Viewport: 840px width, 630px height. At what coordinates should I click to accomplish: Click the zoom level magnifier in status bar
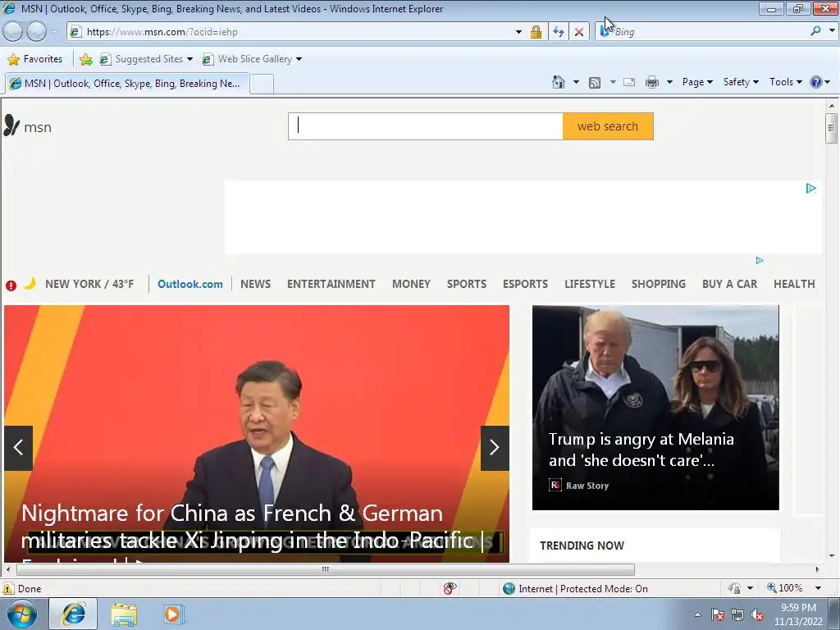pos(771,587)
